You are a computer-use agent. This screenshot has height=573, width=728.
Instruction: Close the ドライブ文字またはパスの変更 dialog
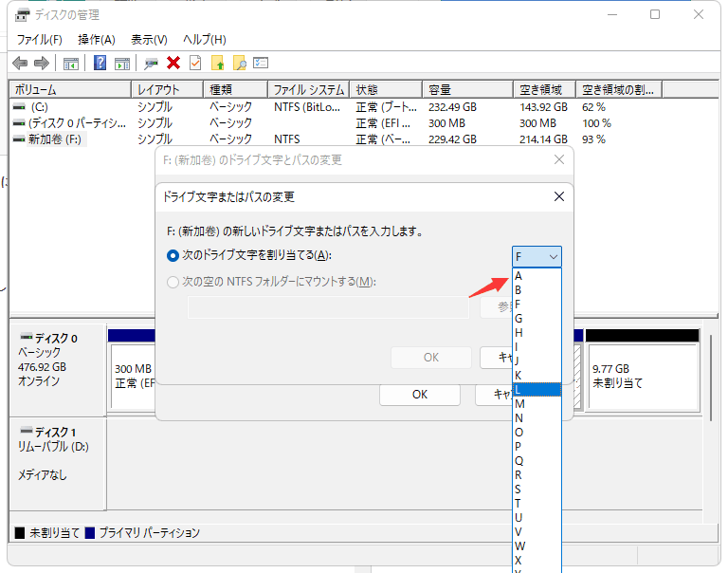click(x=559, y=196)
